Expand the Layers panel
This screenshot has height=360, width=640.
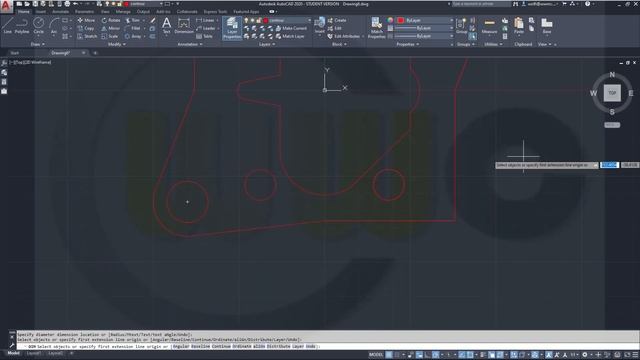(267, 44)
